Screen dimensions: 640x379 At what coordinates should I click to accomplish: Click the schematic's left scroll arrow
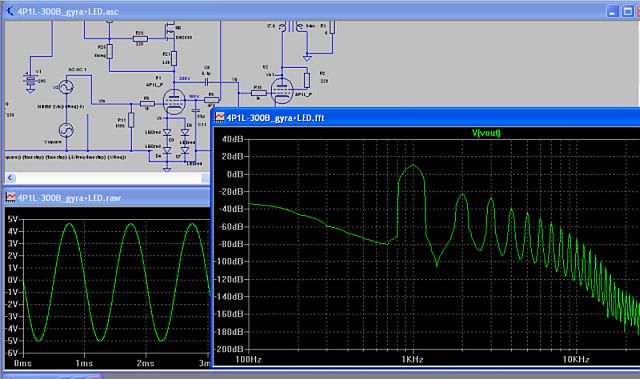tap(10, 178)
